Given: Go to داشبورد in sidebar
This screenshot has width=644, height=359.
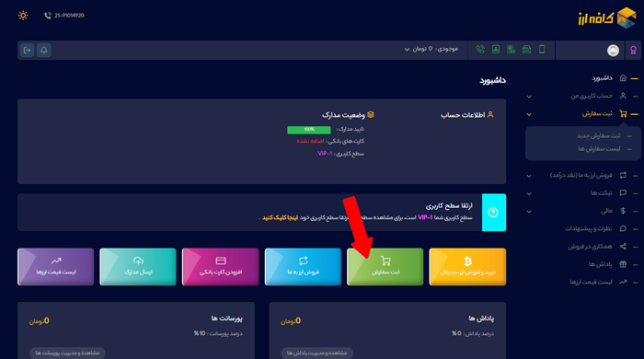Looking at the screenshot, I should 602,78.
